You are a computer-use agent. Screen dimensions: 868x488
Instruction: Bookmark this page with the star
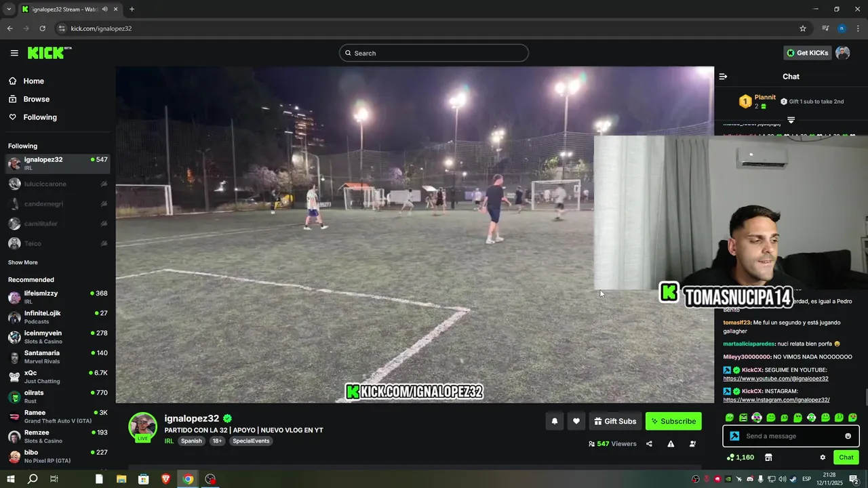pyautogui.click(x=803, y=28)
